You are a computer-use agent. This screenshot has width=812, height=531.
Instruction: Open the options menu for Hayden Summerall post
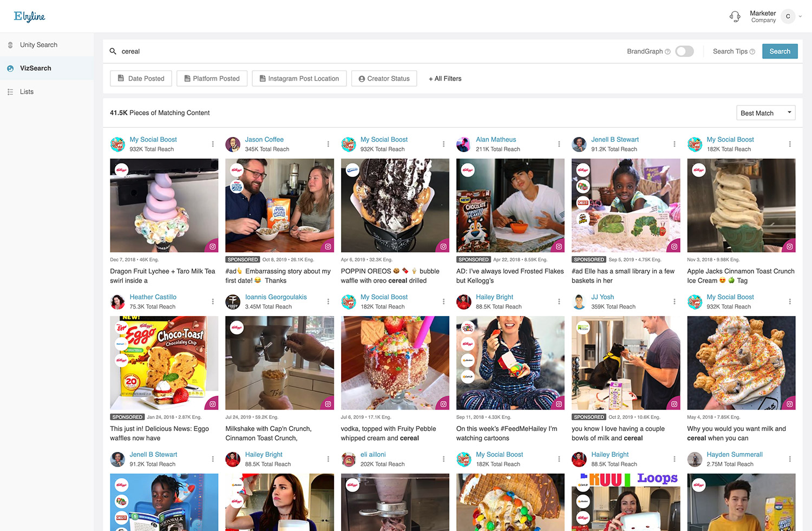(790, 459)
